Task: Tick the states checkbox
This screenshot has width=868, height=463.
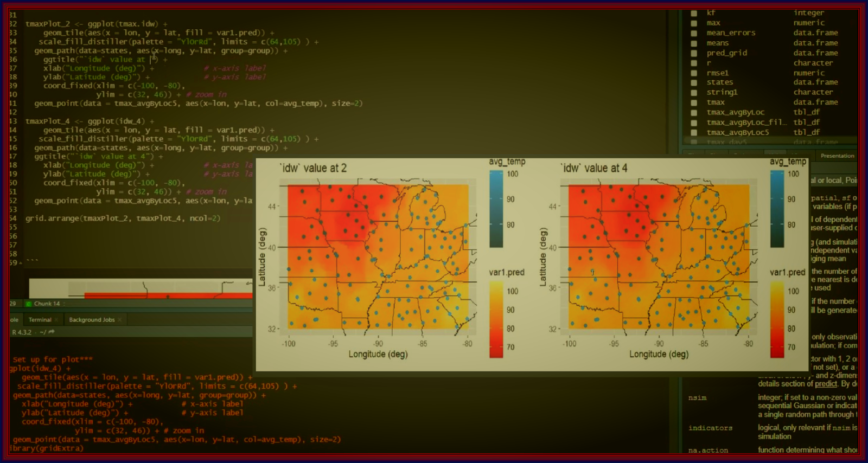Action: [x=694, y=83]
